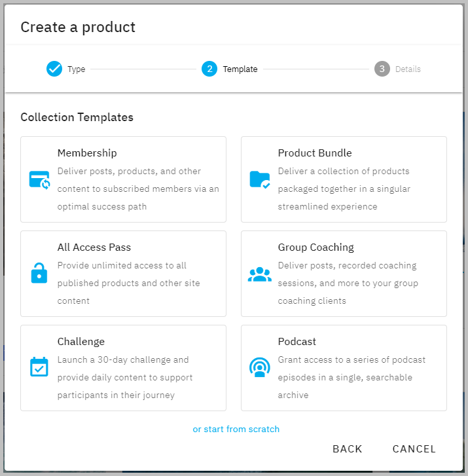Click the BACK button
468x476 pixels.
coord(348,449)
